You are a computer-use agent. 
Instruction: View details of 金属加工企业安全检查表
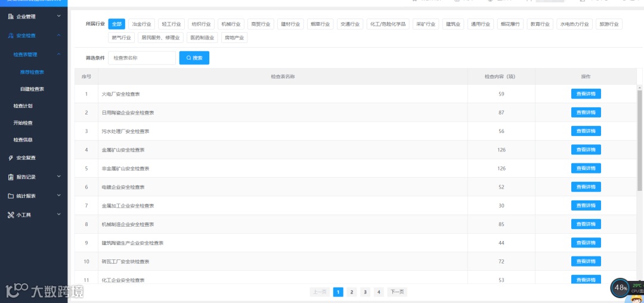(586, 206)
